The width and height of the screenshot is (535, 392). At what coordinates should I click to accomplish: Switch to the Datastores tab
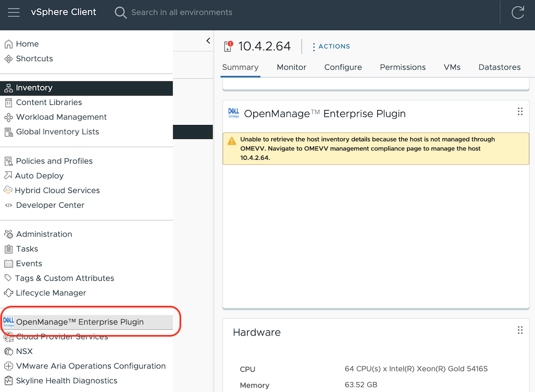pos(499,67)
